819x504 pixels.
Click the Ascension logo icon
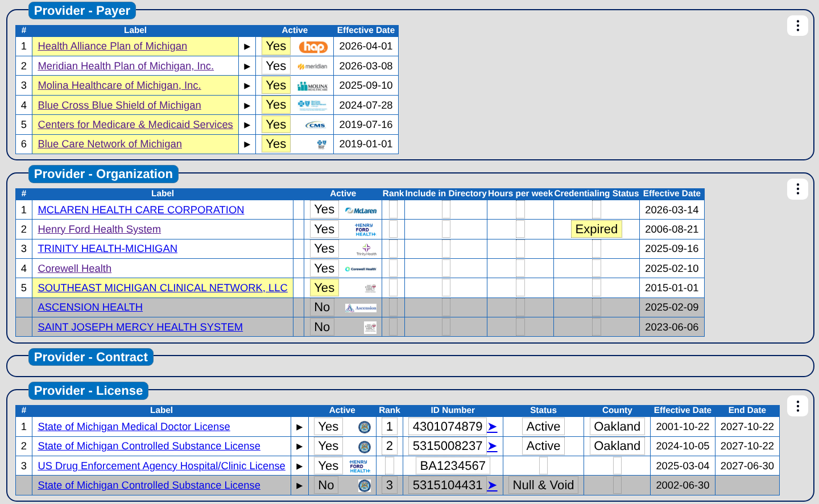361,308
